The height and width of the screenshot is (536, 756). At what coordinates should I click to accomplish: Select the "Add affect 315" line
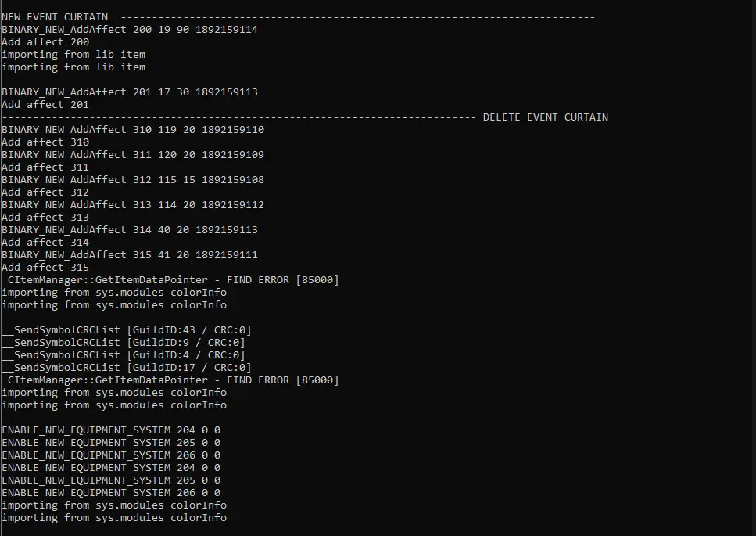(45, 268)
